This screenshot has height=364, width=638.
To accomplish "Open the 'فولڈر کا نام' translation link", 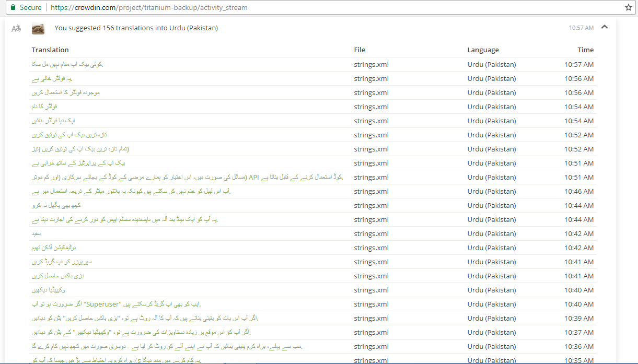I will coord(44,107).
